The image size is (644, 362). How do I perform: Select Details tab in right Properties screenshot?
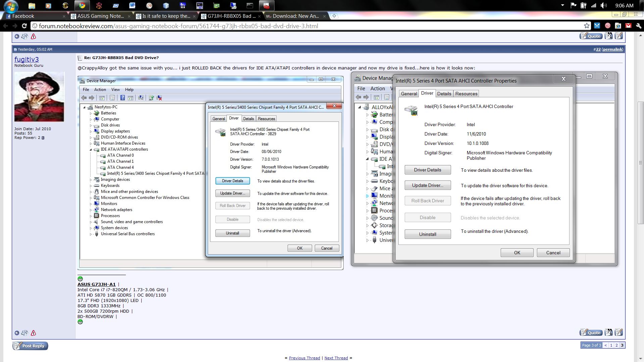pos(444,94)
